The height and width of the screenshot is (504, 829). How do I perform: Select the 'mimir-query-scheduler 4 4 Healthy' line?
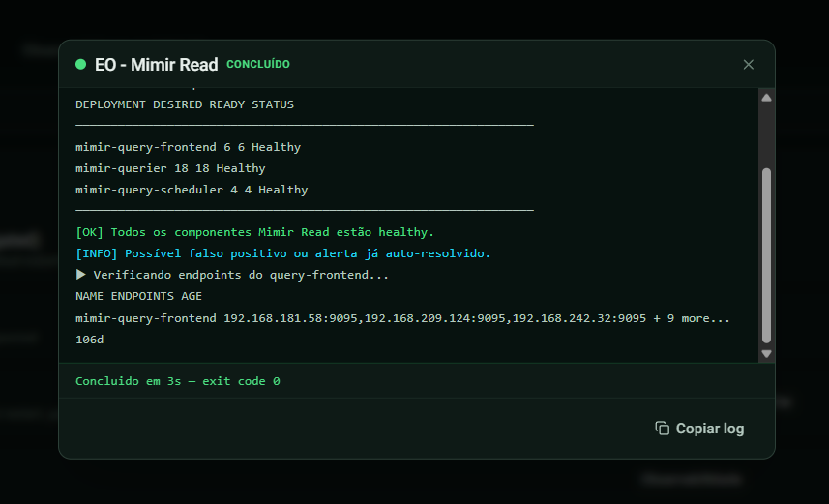click(192, 190)
